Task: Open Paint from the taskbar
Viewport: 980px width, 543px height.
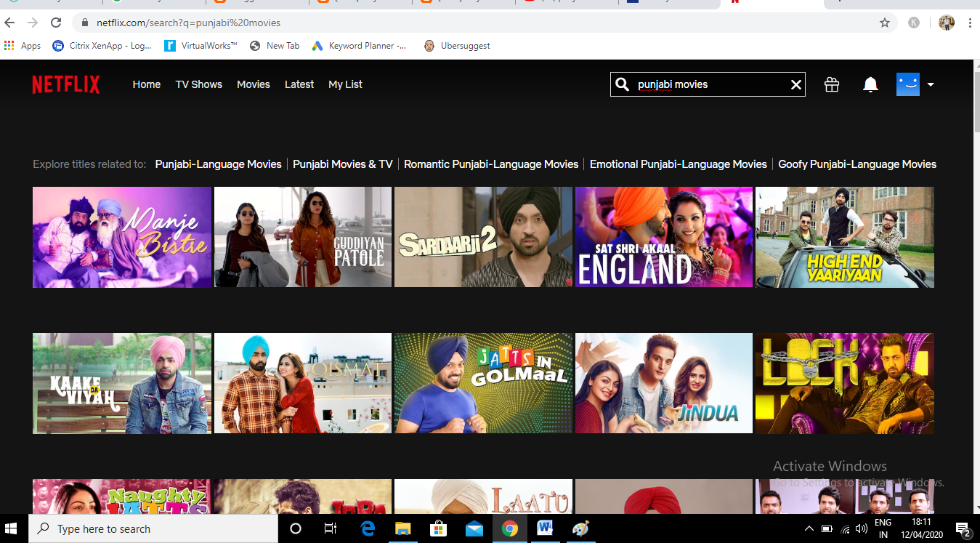Action: tap(580, 528)
